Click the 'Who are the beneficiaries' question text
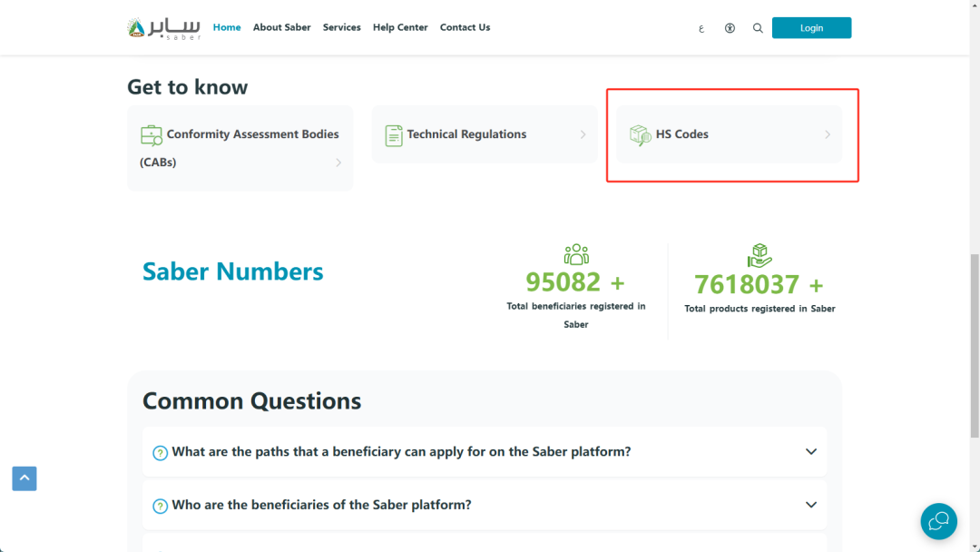Image resolution: width=980 pixels, height=552 pixels. [x=322, y=505]
